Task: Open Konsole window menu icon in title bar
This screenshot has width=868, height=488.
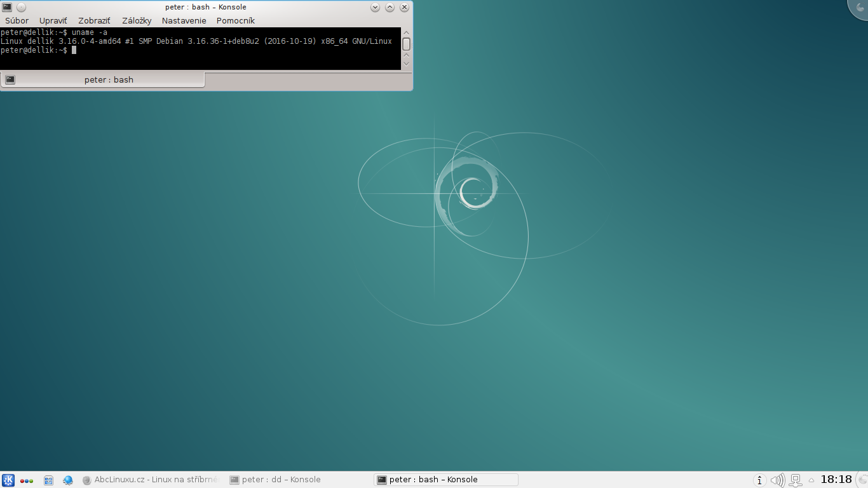Action: [7, 7]
